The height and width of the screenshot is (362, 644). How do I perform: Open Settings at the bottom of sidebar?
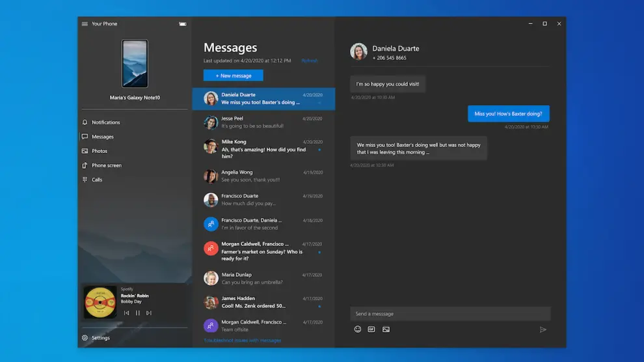tap(100, 338)
